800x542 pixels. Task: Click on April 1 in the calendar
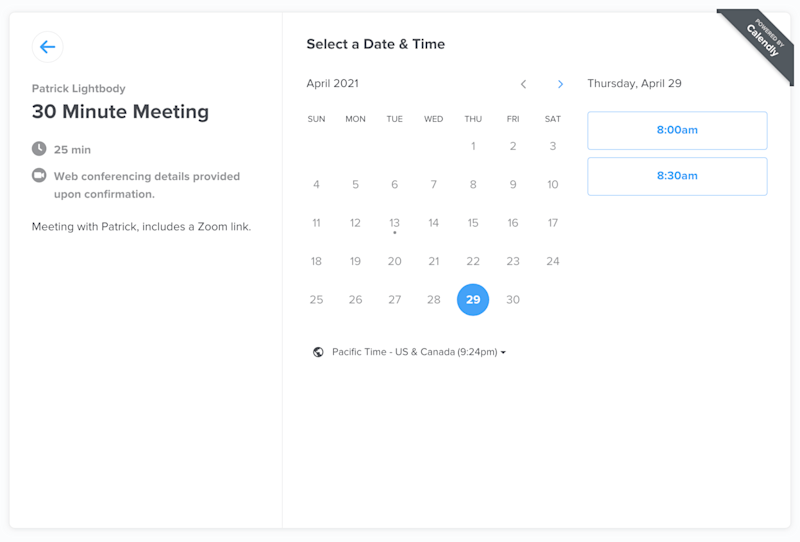(473, 146)
